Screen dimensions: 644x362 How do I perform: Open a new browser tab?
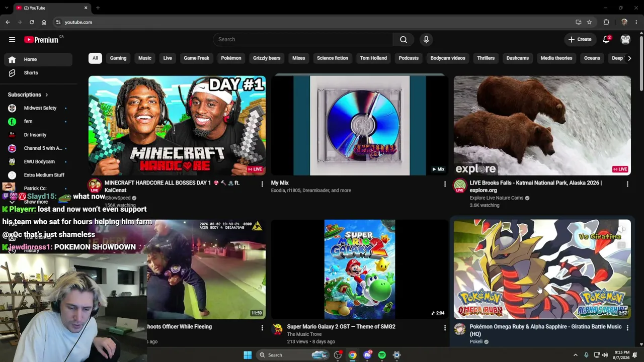[x=98, y=8]
